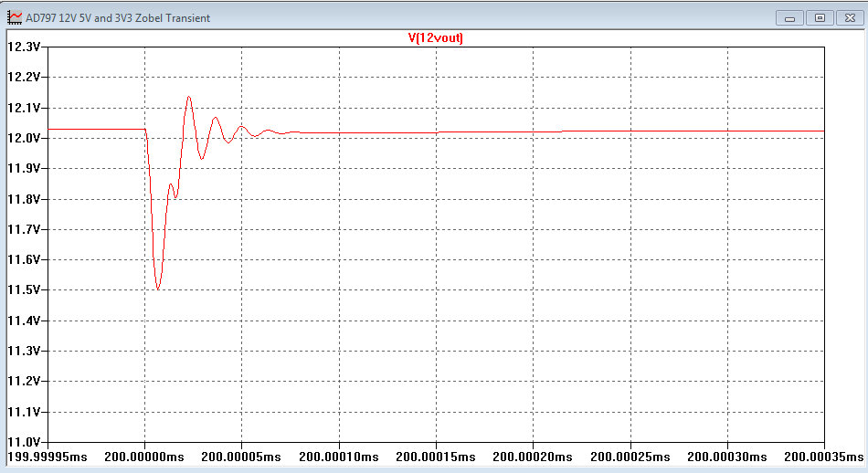
Task: Maximize the waveform plot window
Action: tap(820, 18)
